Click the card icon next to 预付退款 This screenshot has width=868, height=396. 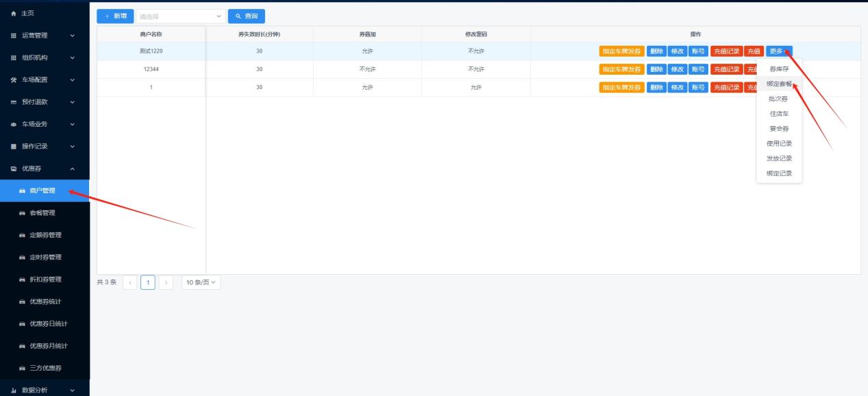(x=14, y=102)
